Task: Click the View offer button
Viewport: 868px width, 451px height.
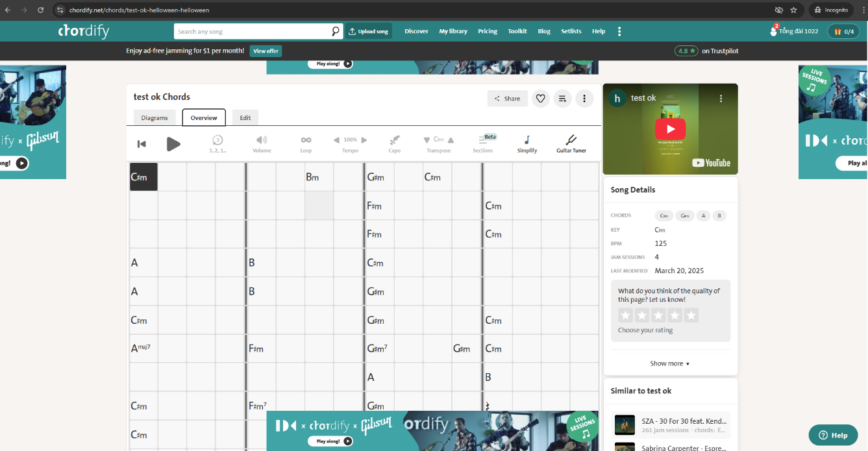Action: pyautogui.click(x=266, y=51)
